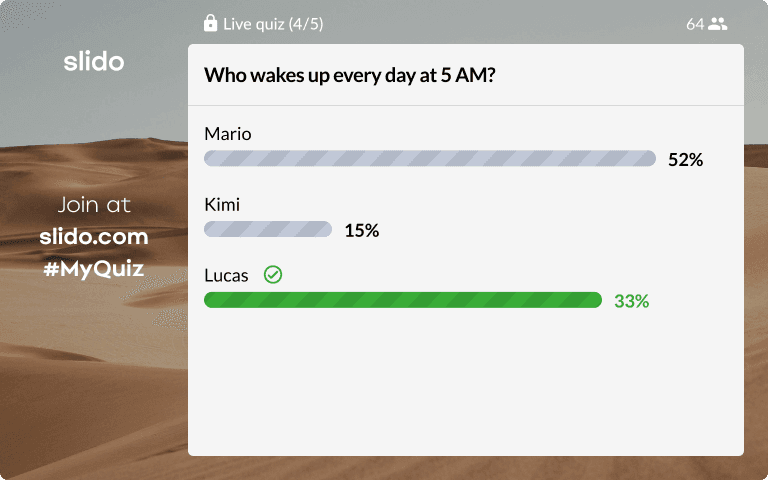Click the slido logo
Viewport: 768px width, 480px height.
point(94,62)
